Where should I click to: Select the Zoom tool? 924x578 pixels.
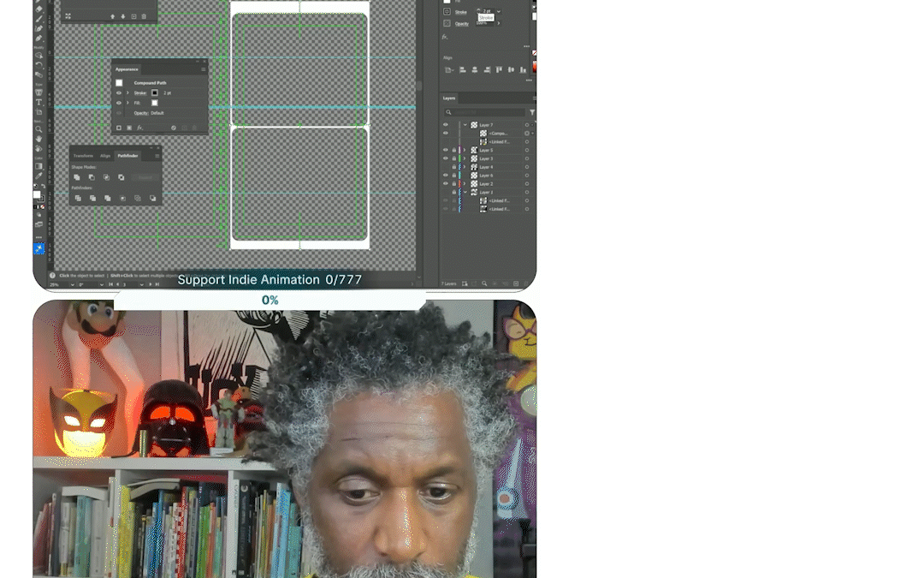(38, 129)
